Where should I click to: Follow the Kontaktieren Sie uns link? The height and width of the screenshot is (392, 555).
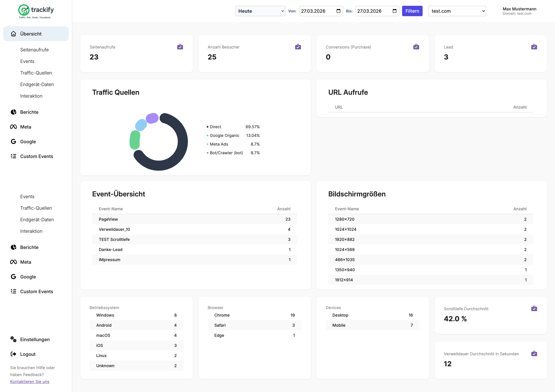click(29, 382)
